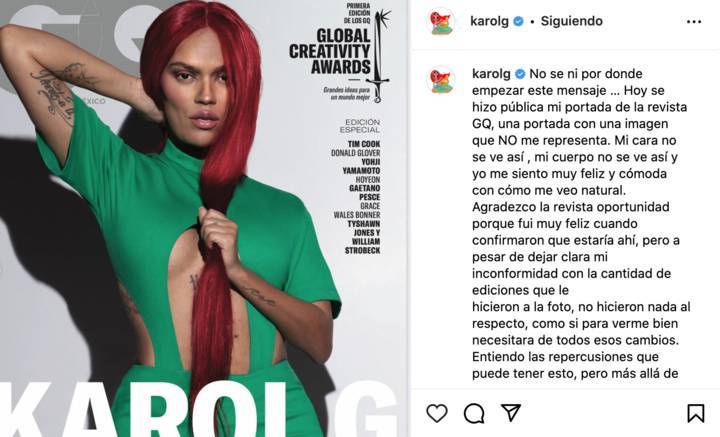Toggle the Siguiendo following button

[x=571, y=21]
